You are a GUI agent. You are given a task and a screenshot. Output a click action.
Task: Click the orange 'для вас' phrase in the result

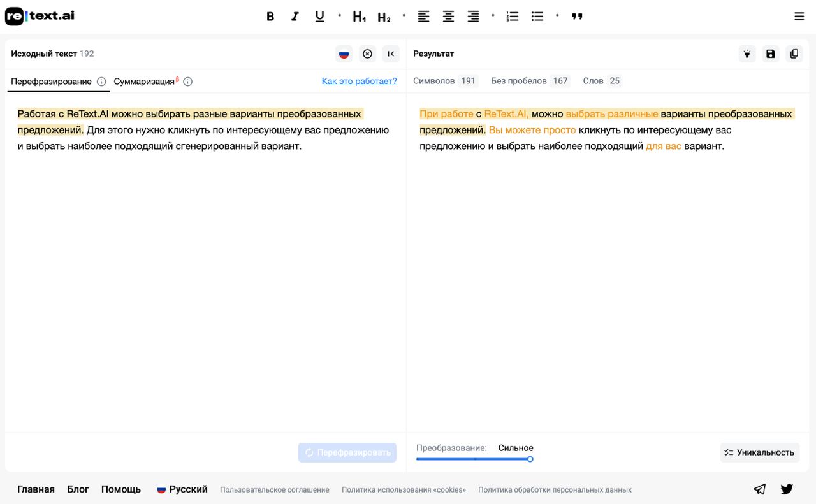click(x=664, y=146)
